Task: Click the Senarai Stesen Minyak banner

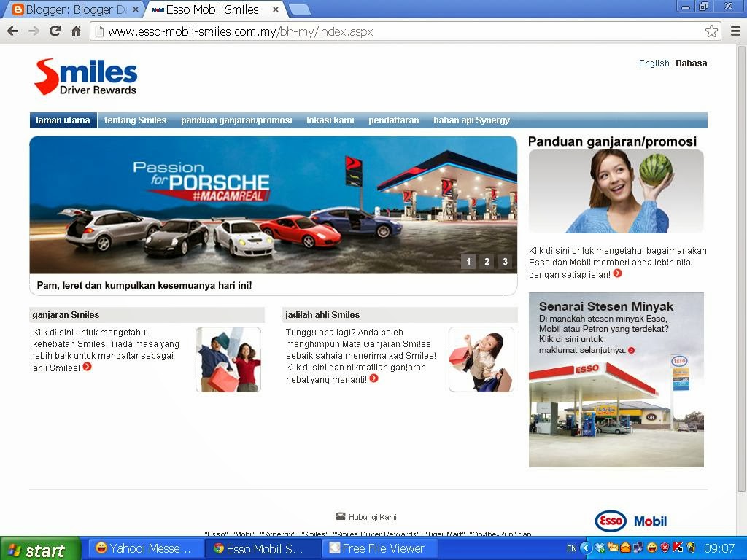Action: pyautogui.click(x=616, y=379)
